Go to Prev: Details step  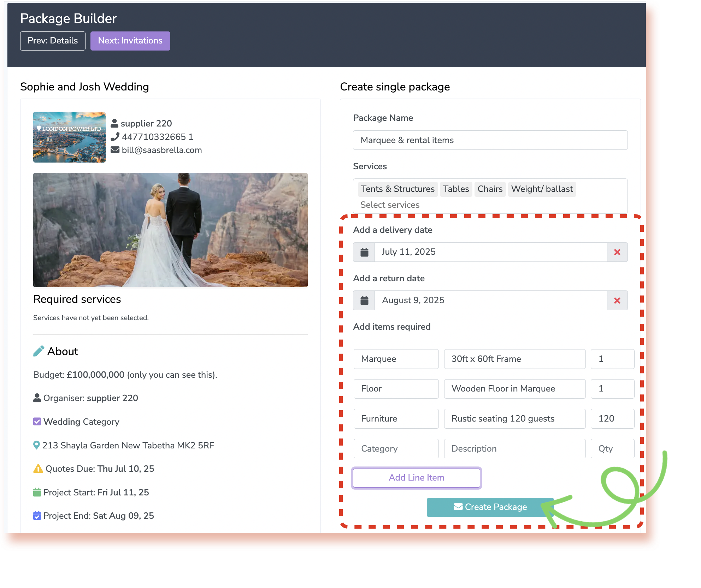pos(53,41)
